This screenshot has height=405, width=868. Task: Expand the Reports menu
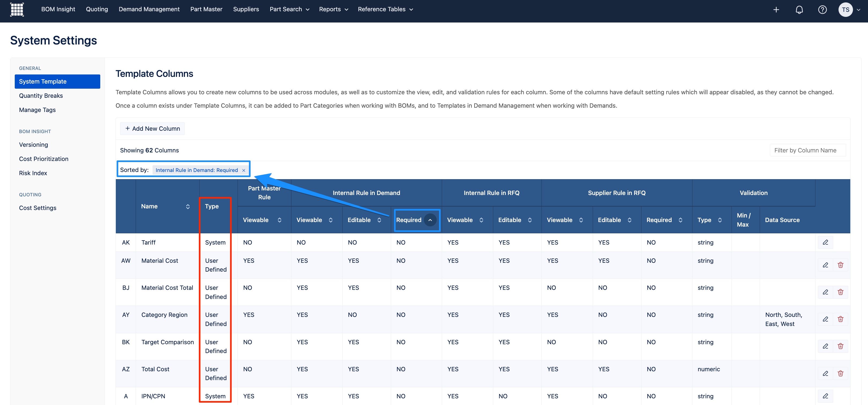[333, 9]
